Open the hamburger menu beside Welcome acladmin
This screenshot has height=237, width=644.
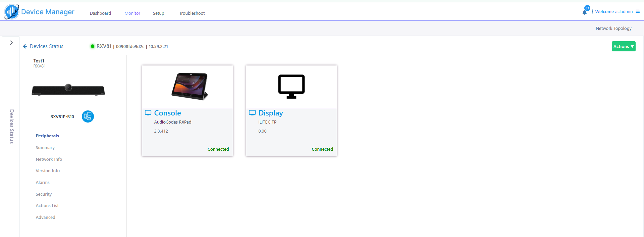click(x=638, y=11)
